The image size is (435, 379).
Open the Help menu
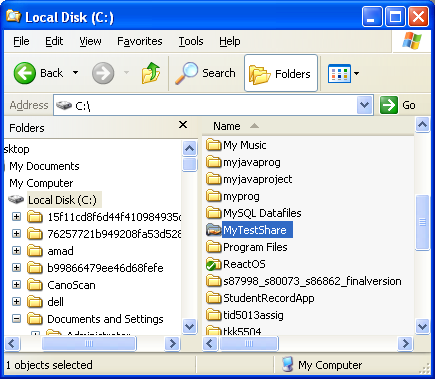click(x=230, y=41)
